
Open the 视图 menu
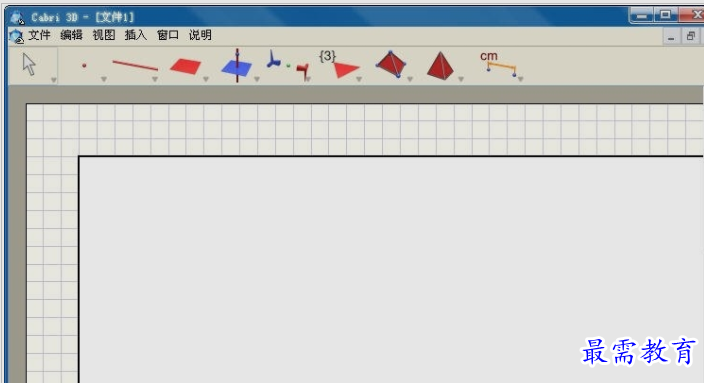tap(104, 35)
